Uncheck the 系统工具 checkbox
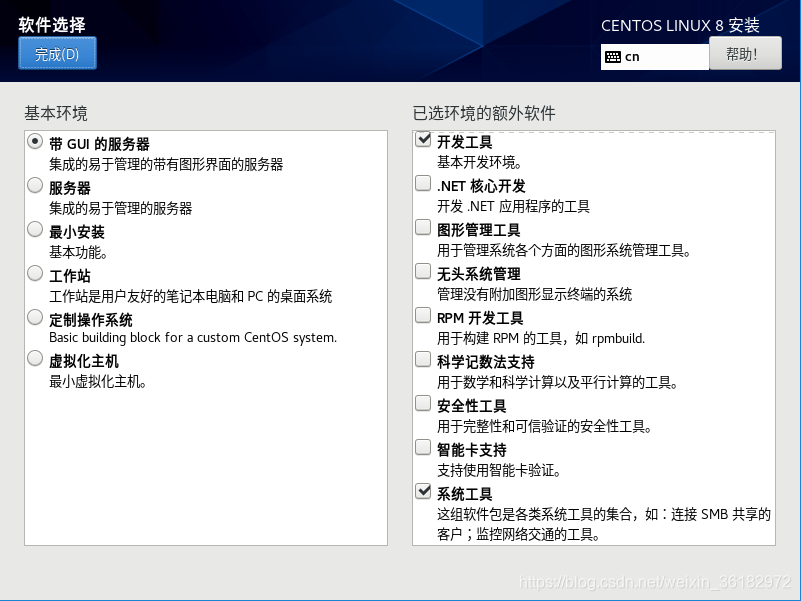 (x=423, y=491)
